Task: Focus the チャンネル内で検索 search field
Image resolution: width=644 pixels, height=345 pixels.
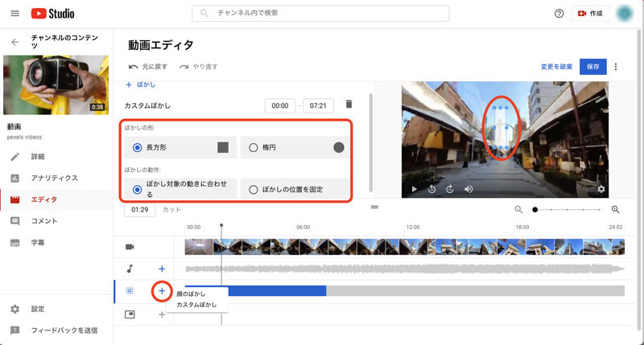Action: [x=320, y=13]
